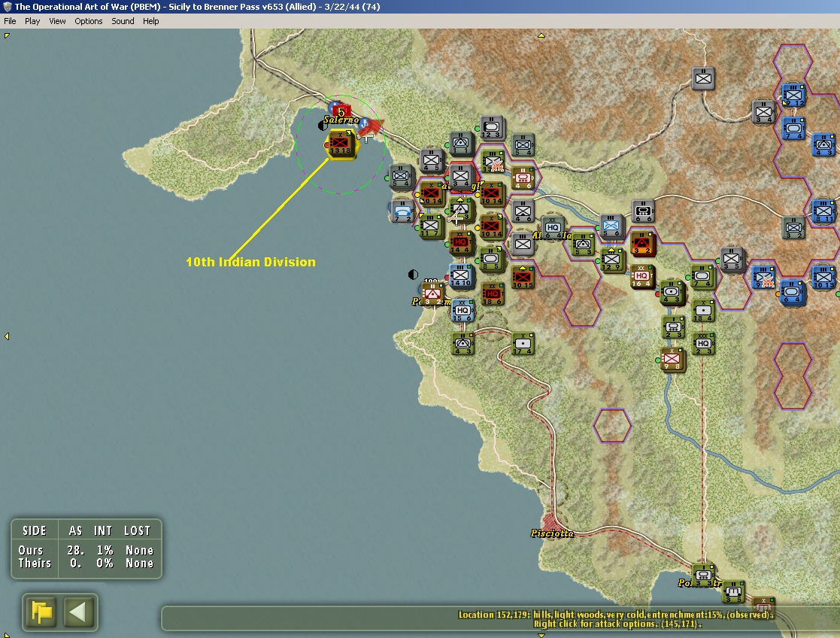
Task: Open the Help menu
Action: [x=150, y=21]
